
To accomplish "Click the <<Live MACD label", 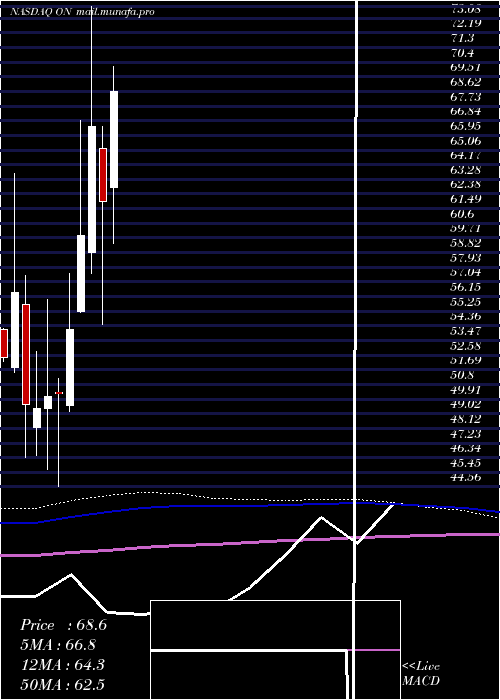I will click(421, 674).
